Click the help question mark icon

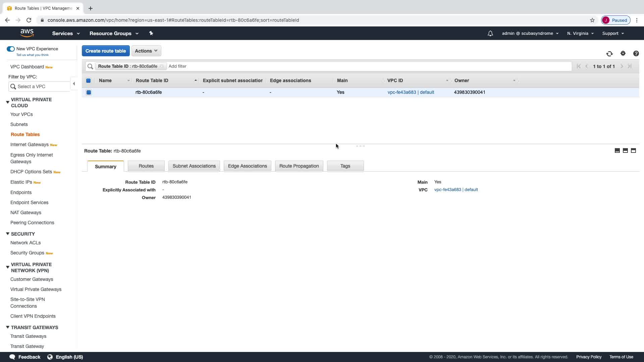coord(636,54)
